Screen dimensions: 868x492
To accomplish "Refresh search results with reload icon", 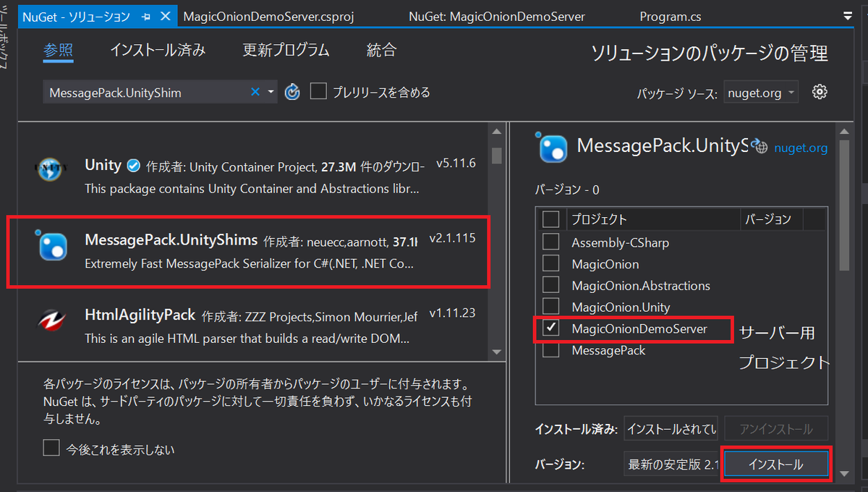I will [x=292, y=92].
